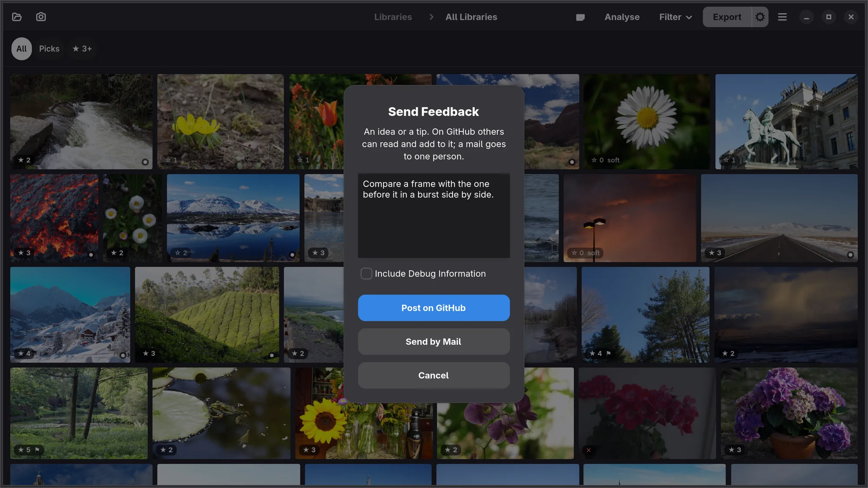Click the '★ 0 soft' label on daisy photo
The height and width of the screenshot is (488, 868).
coord(605,160)
